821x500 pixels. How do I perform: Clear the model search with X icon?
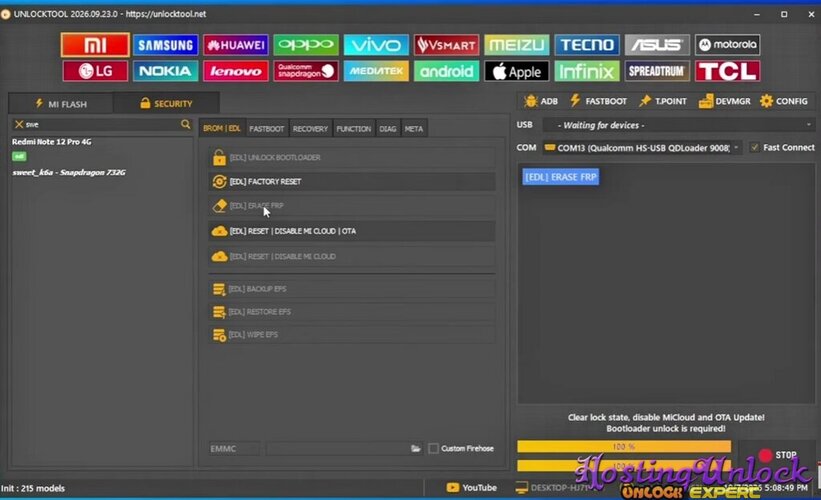point(19,124)
